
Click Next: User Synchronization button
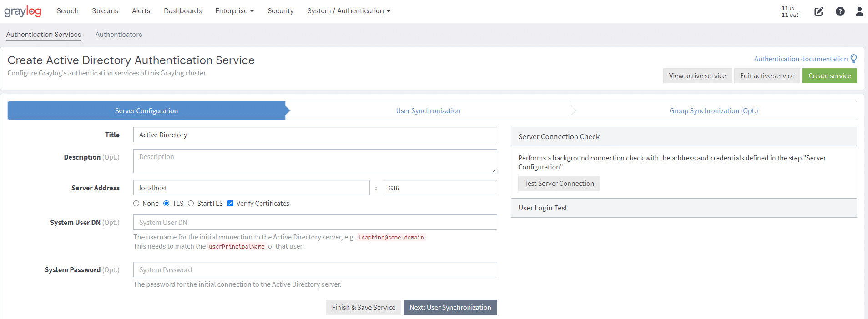point(450,308)
